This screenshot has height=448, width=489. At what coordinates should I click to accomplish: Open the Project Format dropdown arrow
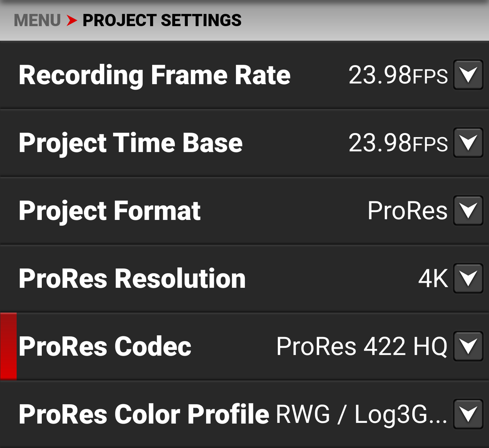click(x=468, y=210)
